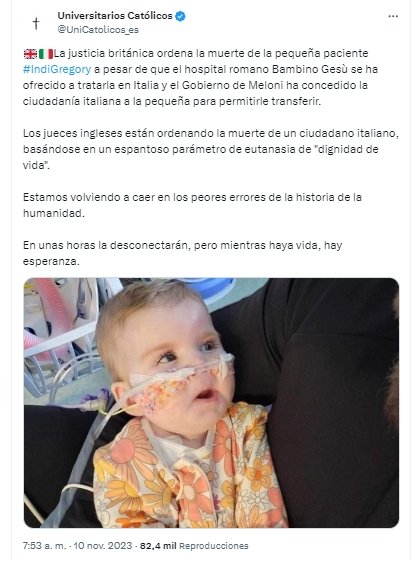Click the quoted phrase "dignidad de vida"
This screenshot has height=561, width=417.
pos(200,157)
